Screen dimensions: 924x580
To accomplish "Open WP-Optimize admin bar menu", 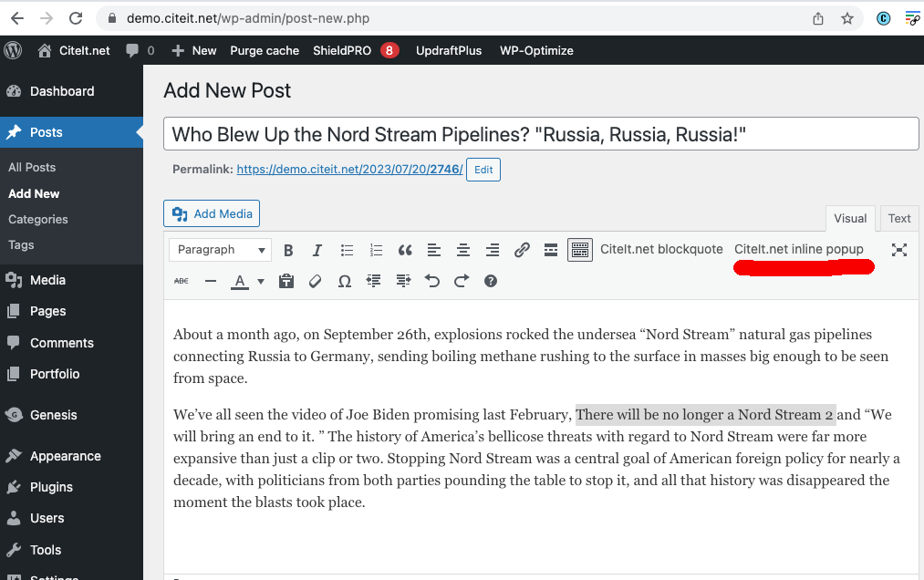I will 536,51.
